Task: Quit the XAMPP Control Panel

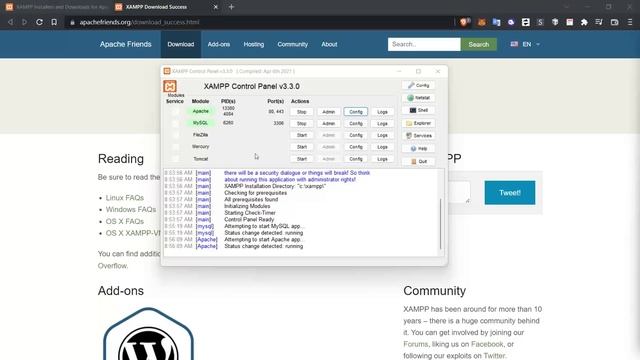Action: point(418,161)
